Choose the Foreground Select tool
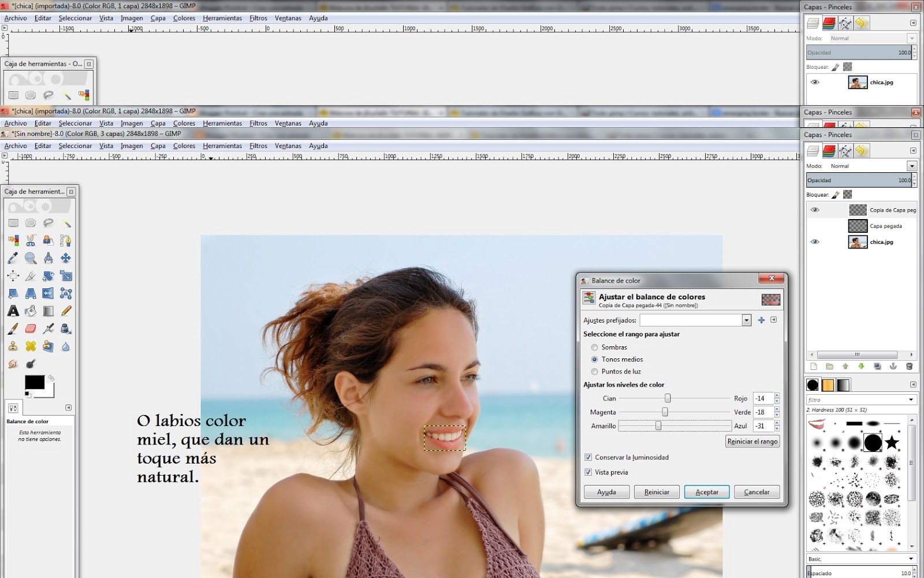This screenshot has height=578, width=924. pyautogui.click(x=49, y=240)
